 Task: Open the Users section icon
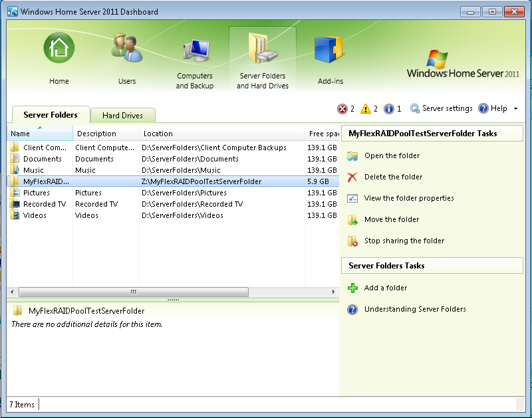[x=127, y=48]
